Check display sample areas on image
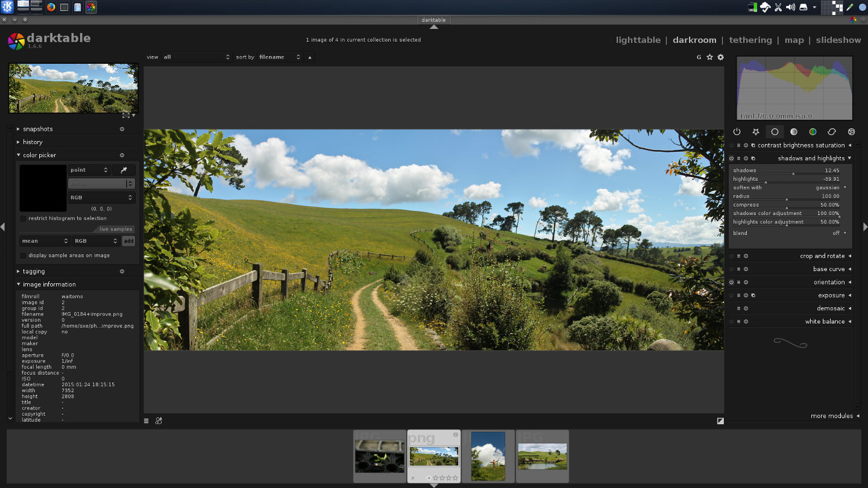The image size is (868, 488). pos(24,255)
